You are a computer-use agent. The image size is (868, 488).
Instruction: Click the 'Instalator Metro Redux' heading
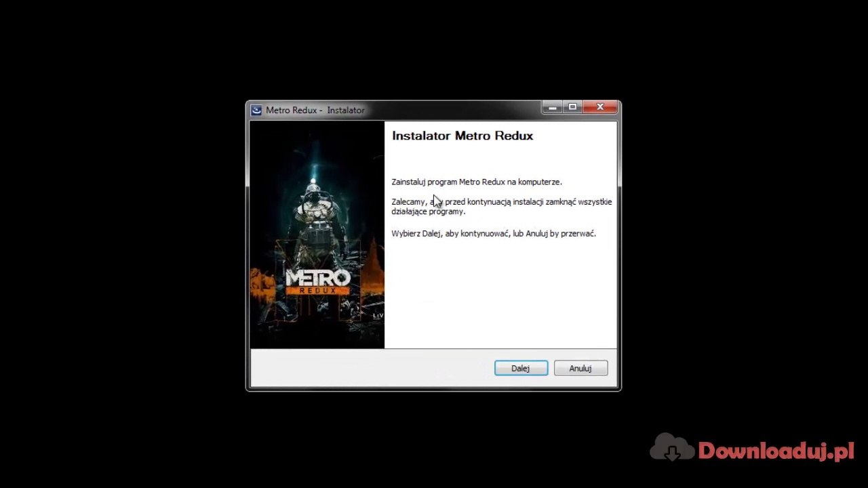462,136
